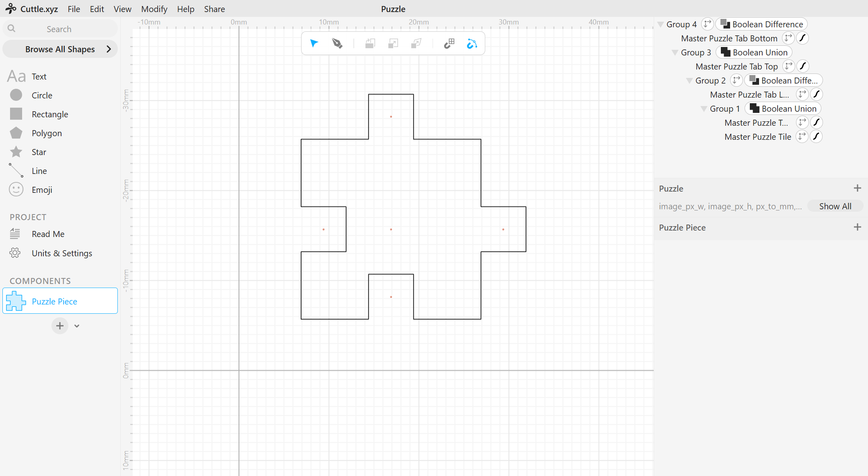The image size is (868, 476).
Task: Add a Line shape
Action: pos(39,171)
